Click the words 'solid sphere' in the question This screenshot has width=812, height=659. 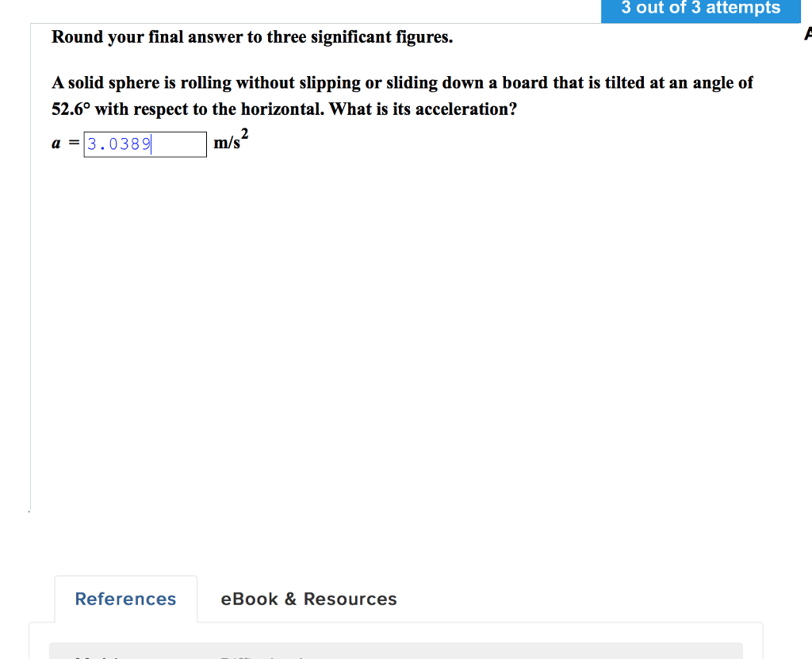tap(113, 82)
